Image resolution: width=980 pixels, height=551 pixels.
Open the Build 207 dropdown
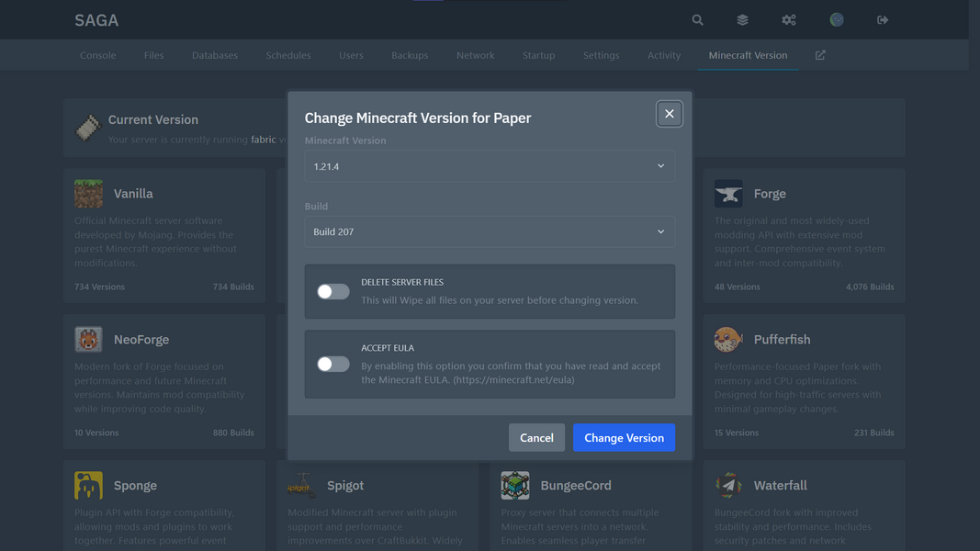click(x=490, y=231)
